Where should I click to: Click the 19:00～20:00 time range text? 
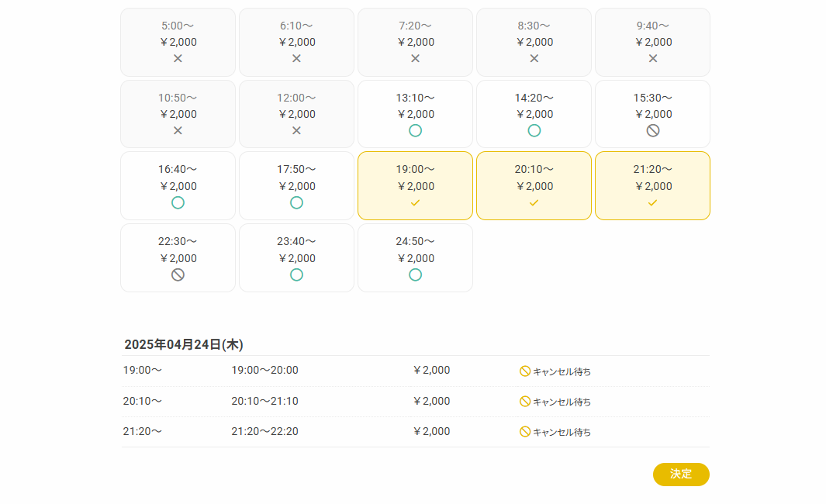click(265, 370)
